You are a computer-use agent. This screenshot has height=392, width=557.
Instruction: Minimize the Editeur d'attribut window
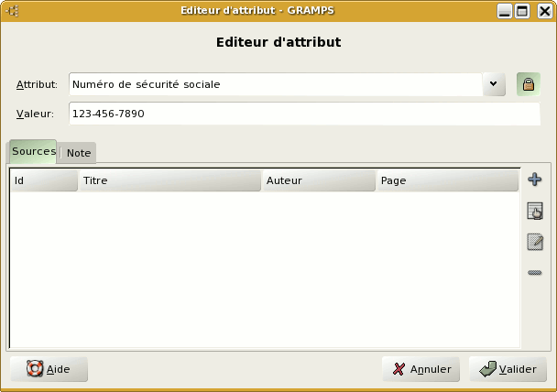(x=505, y=11)
